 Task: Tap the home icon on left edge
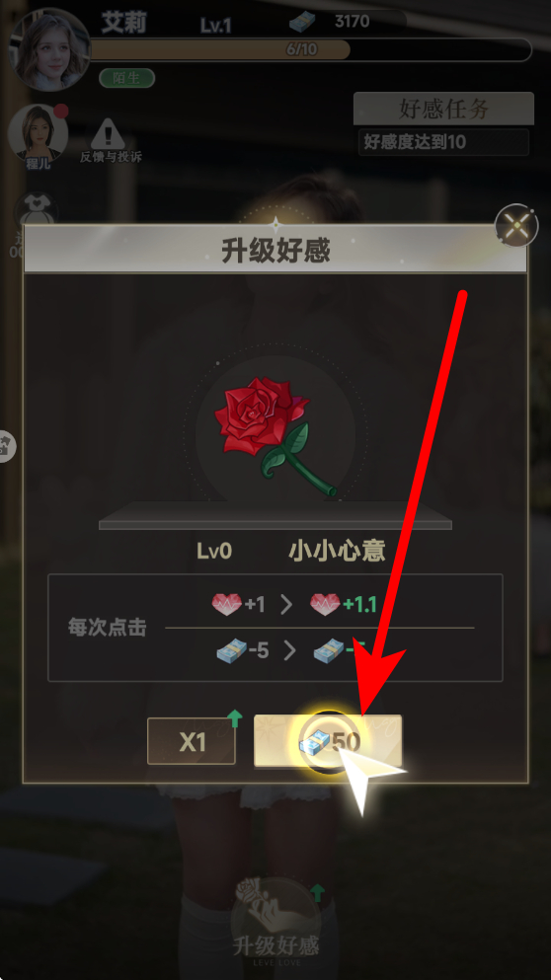(x=6, y=446)
